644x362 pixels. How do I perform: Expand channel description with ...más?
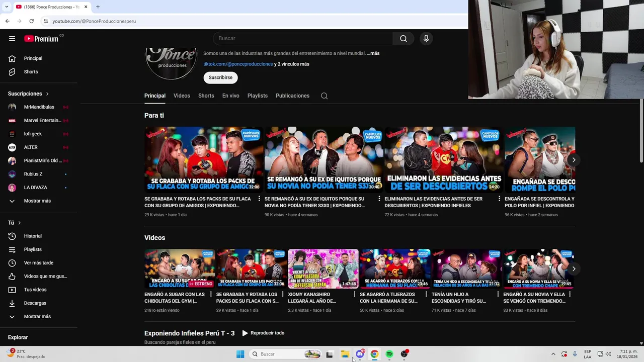pos(373,53)
